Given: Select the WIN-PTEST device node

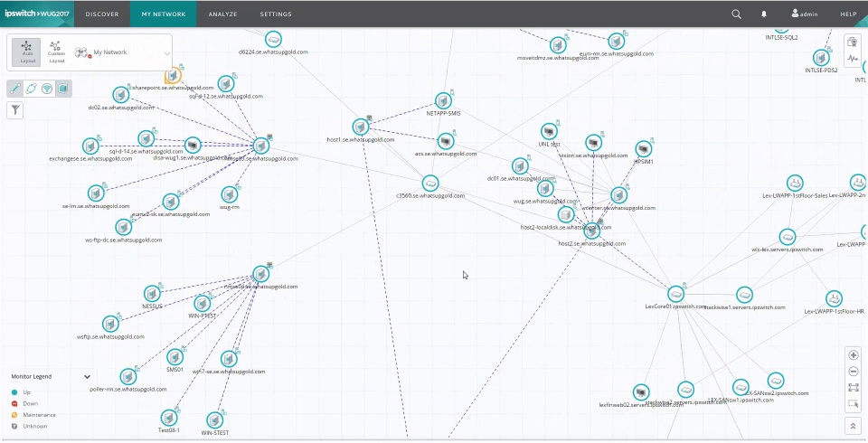Looking at the screenshot, I should coord(202,304).
